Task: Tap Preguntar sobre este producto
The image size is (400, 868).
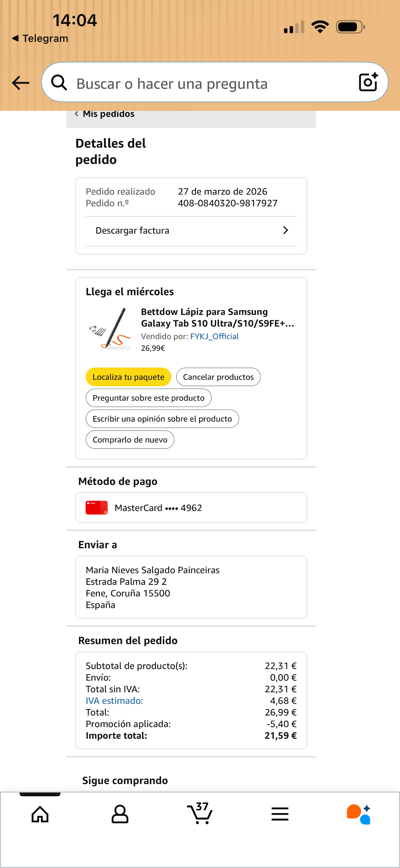Action: click(x=149, y=398)
